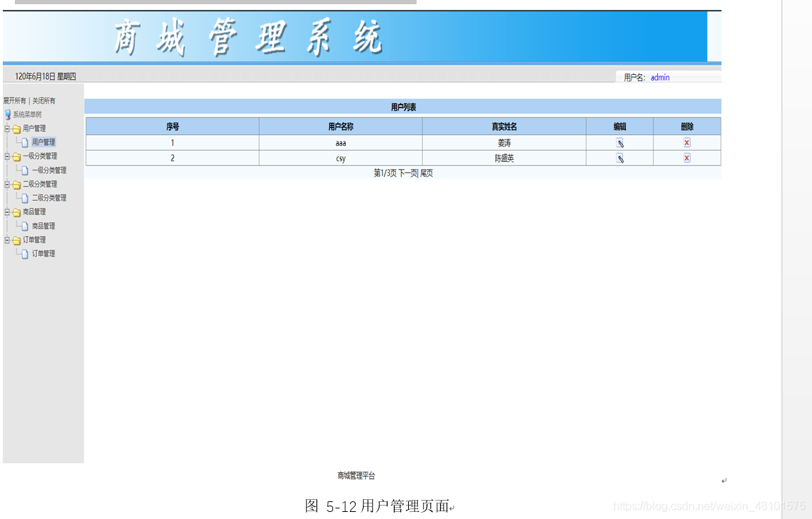Click the 编辑 column header
812x519 pixels.
(x=620, y=127)
